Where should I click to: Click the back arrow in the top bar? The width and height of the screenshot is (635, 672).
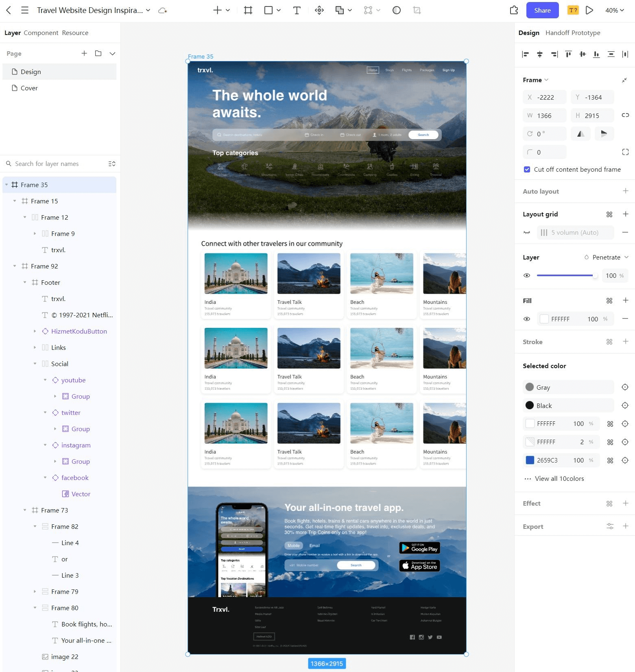9,10
